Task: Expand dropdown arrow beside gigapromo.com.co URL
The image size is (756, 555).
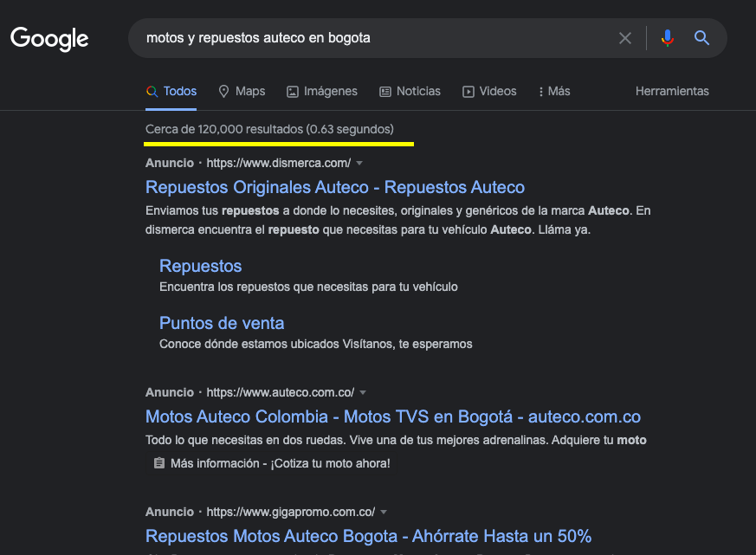Action: click(x=384, y=512)
